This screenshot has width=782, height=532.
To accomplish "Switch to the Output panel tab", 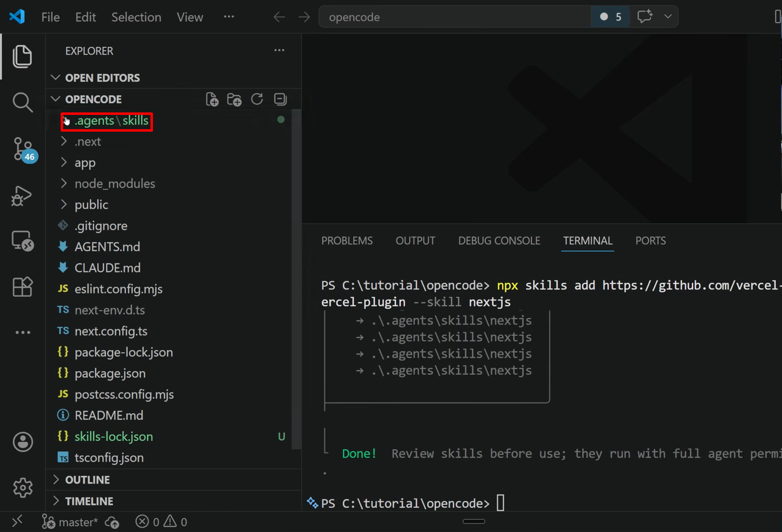I will [x=415, y=241].
